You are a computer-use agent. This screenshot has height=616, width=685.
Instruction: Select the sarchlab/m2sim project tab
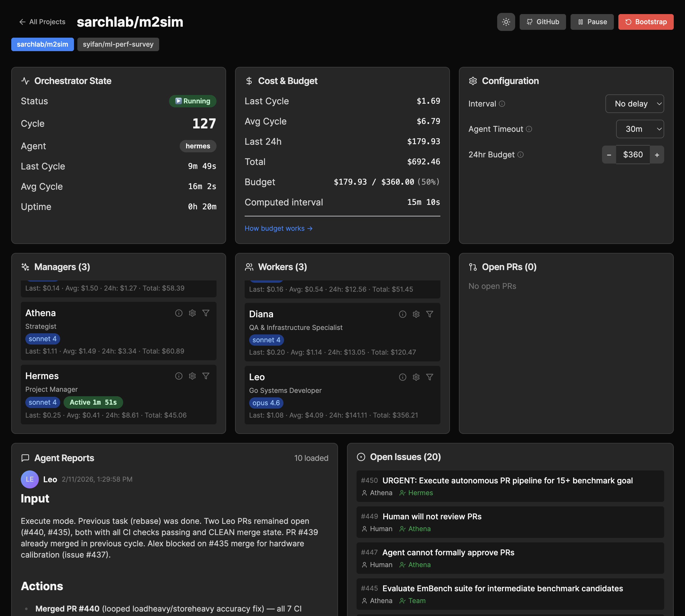coord(42,44)
